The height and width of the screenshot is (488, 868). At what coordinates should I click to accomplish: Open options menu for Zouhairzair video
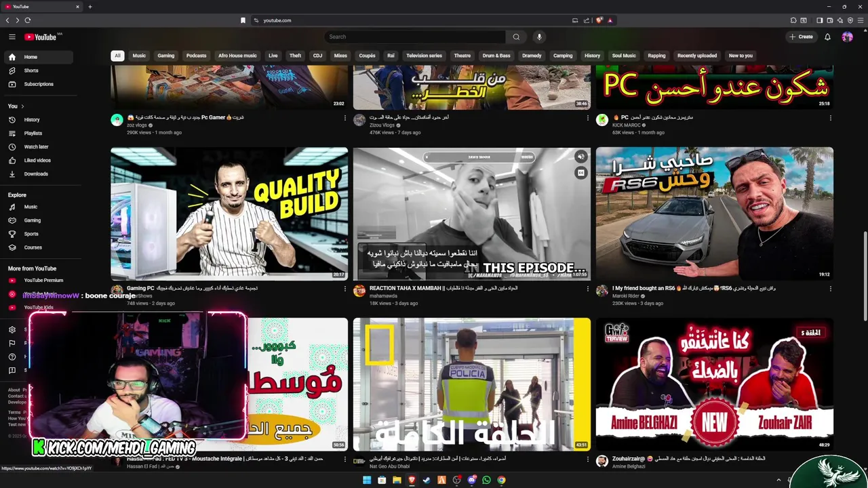(830, 460)
